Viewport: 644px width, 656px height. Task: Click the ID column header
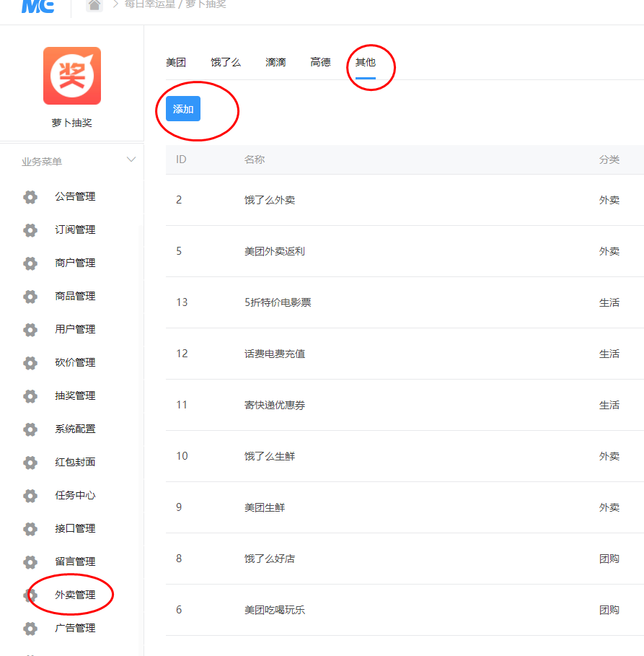(181, 159)
